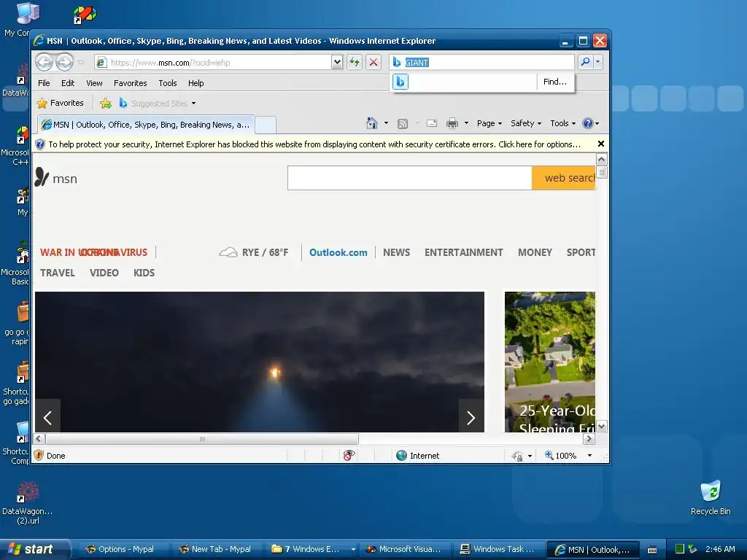Click the green Refresh arrows button
The image size is (747, 560).
(x=355, y=63)
